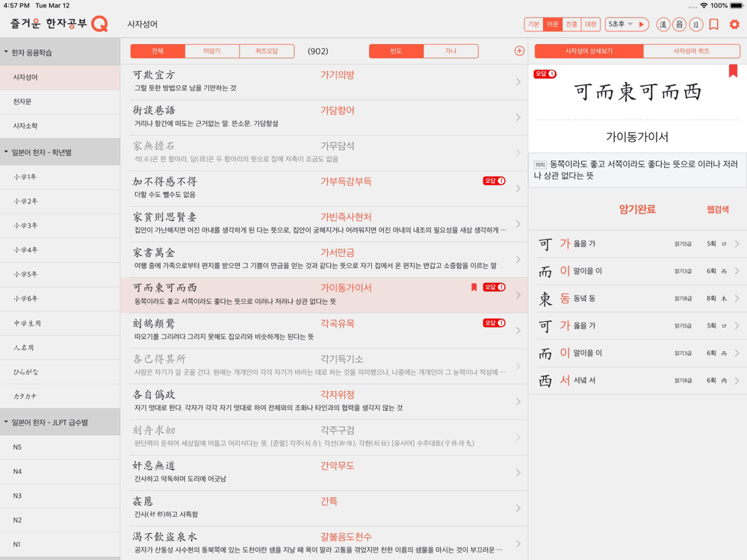
Task: Open ひらがな in the sidebar
Action: pos(60,372)
